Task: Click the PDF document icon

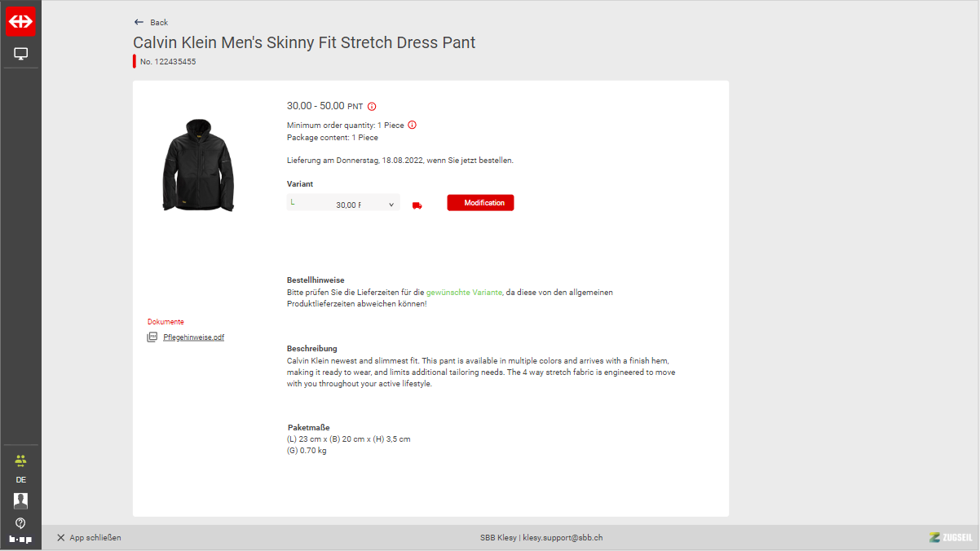Action: 152,337
